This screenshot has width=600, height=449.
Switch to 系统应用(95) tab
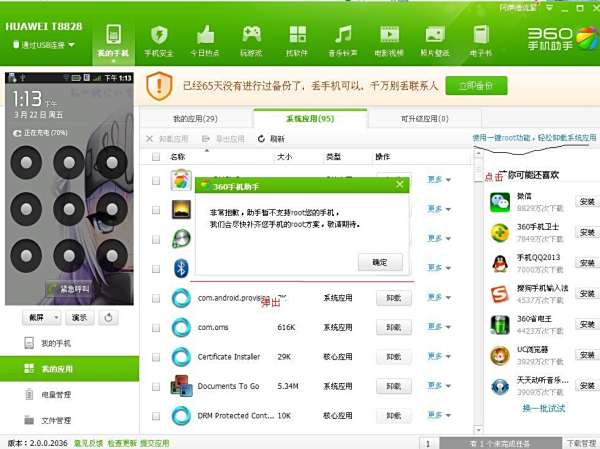click(310, 119)
